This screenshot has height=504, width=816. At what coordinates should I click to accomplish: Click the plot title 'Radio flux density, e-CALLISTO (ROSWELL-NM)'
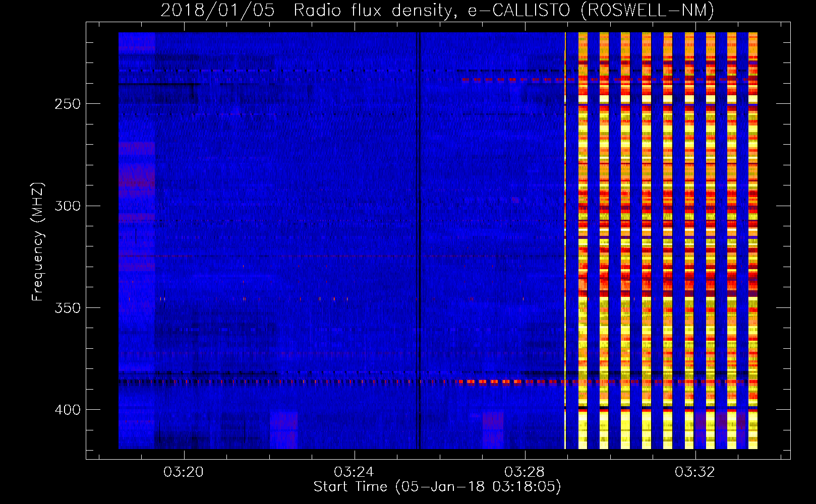click(504, 10)
